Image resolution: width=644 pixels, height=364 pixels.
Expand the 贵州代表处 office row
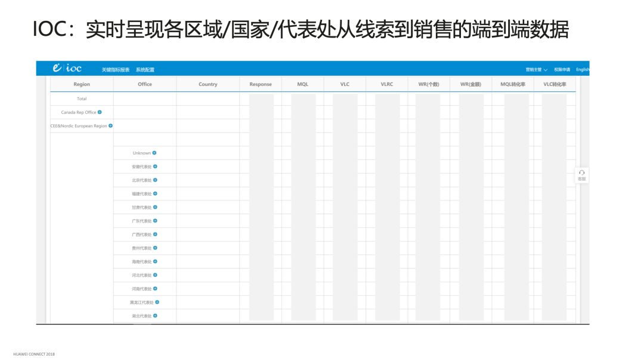[155, 248]
